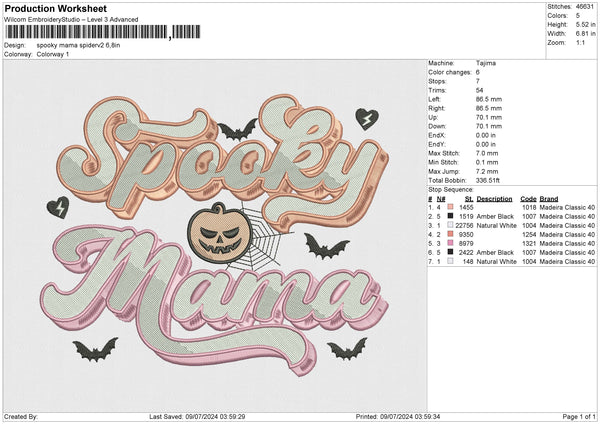Click the 'Stop Sequence:' heading
Image resolution: width=600 pixels, height=424 pixels.
(x=451, y=190)
